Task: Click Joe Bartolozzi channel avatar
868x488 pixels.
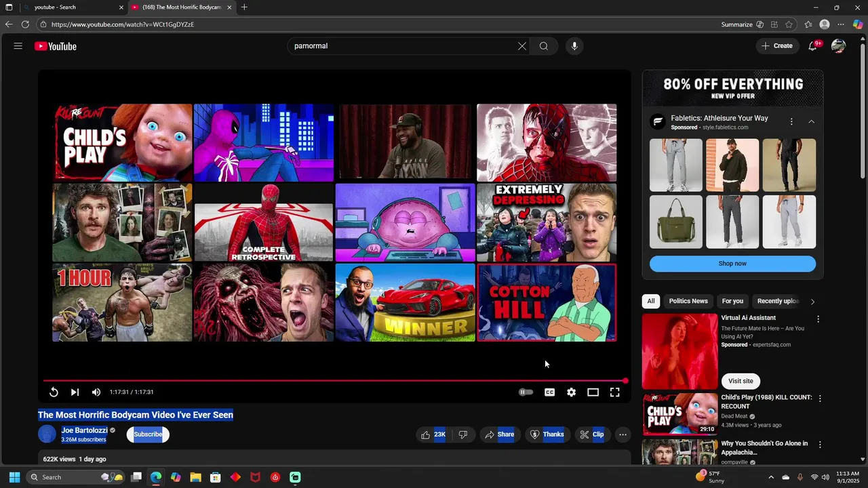Action: click(x=47, y=434)
